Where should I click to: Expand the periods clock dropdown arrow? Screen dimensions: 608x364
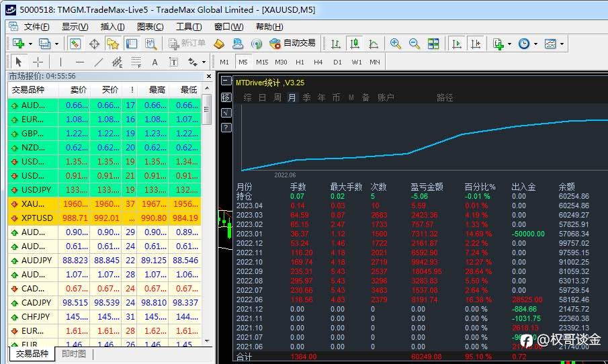point(535,44)
